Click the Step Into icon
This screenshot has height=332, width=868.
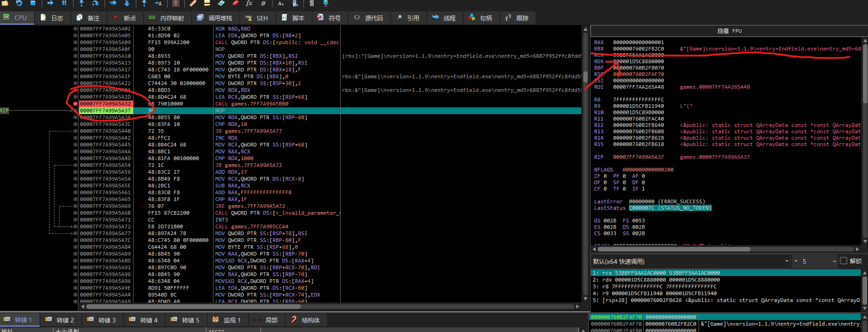81,3
